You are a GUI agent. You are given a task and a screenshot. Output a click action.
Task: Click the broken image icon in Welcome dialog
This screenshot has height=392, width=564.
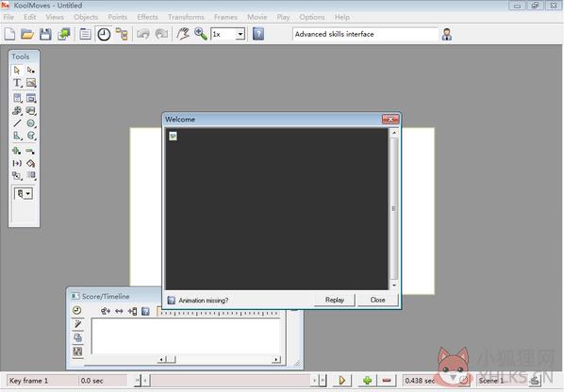[173, 136]
